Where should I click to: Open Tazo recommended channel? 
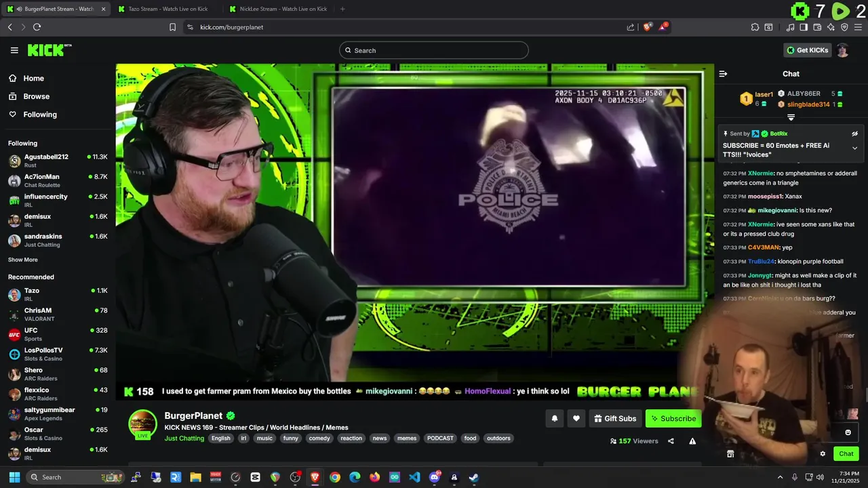click(x=58, y=294)
